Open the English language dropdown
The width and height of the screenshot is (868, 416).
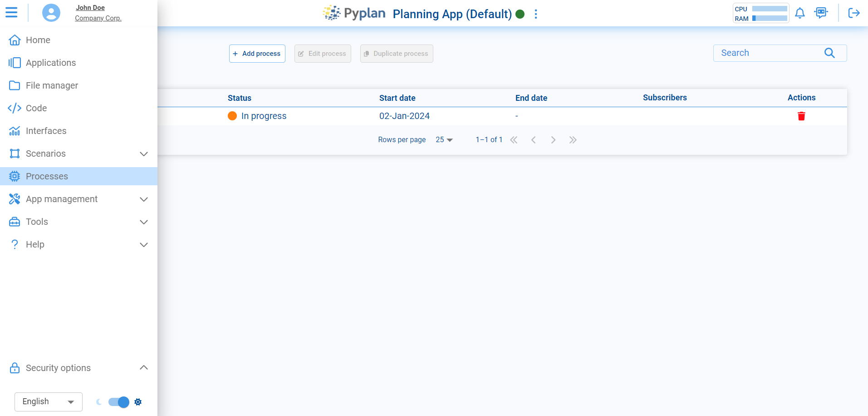pos(48,401)
